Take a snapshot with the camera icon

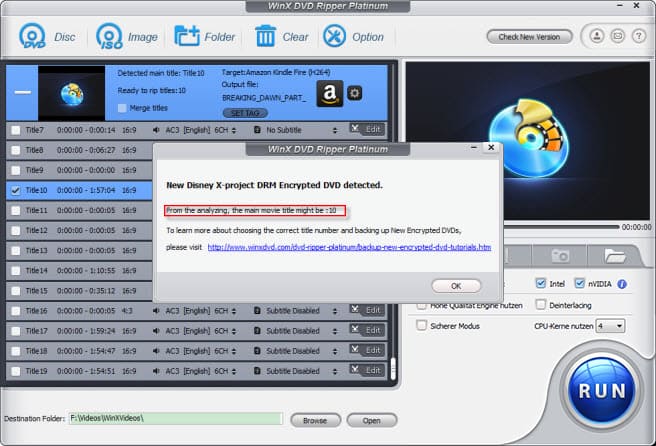560,255
